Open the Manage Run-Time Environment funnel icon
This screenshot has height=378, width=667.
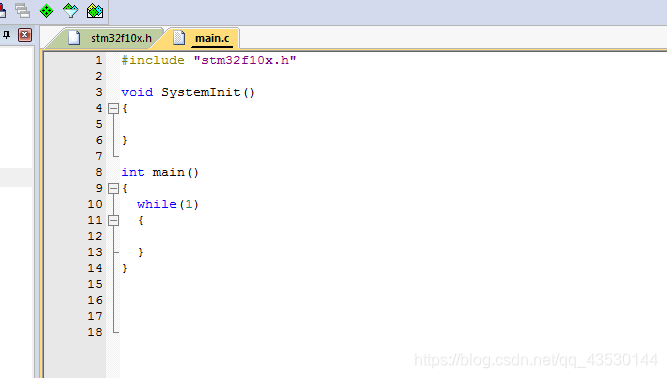point(71,11)
